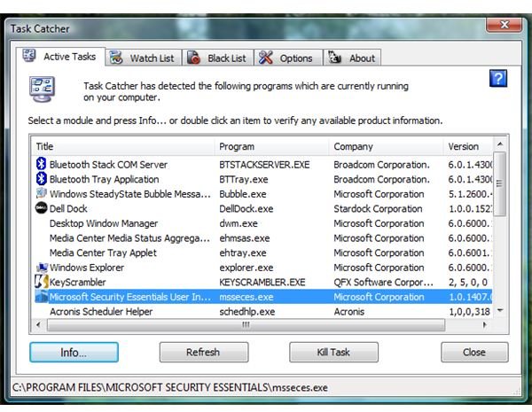Click the KEYSCRAMBLER.EXE program cell
532x412 pixels.
(262, 282)
